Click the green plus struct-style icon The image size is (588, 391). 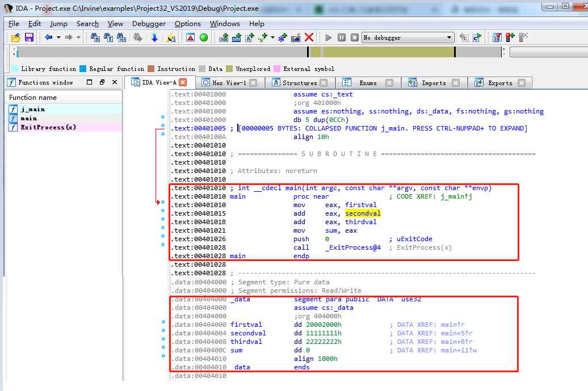coord(263,37)
